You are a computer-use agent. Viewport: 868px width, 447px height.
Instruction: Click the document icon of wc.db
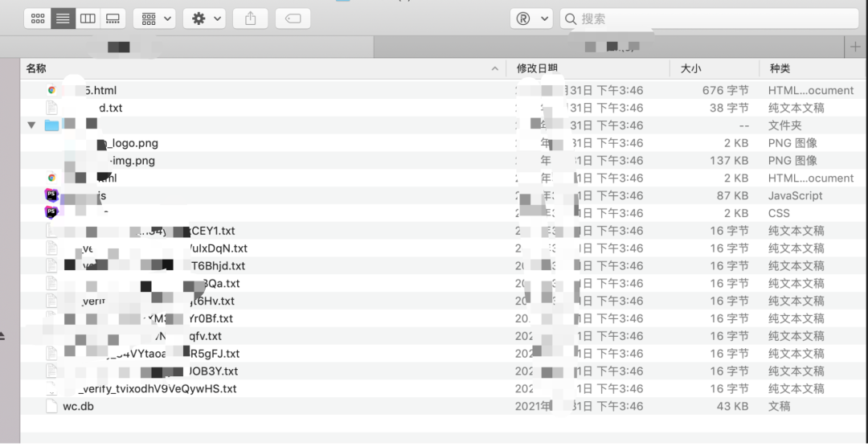coord(51,407)
